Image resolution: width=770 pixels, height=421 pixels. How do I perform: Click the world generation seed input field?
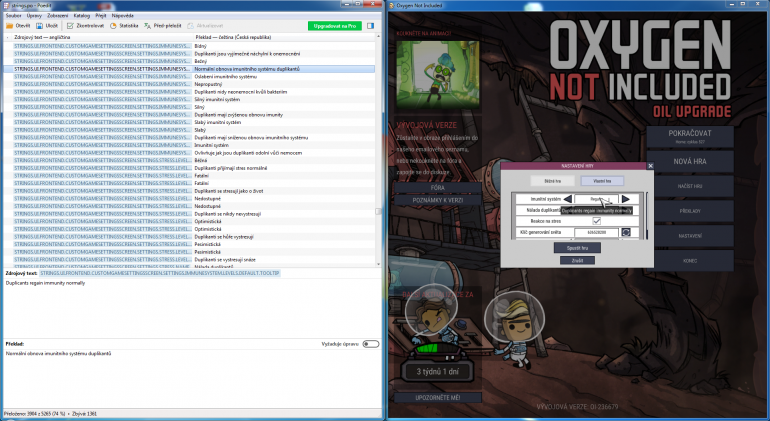[x=596, y=232]
